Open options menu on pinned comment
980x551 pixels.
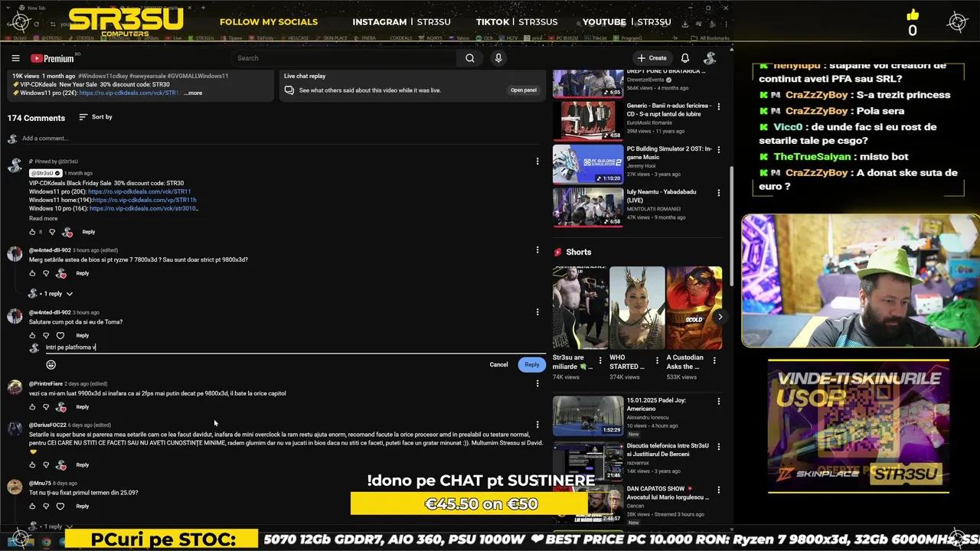[x=537, y=161]
